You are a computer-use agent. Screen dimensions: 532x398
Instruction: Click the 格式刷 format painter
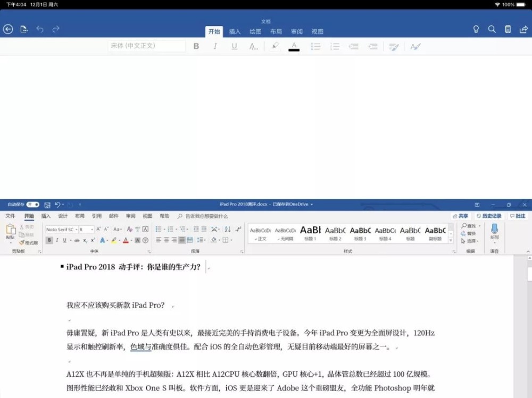29,242
